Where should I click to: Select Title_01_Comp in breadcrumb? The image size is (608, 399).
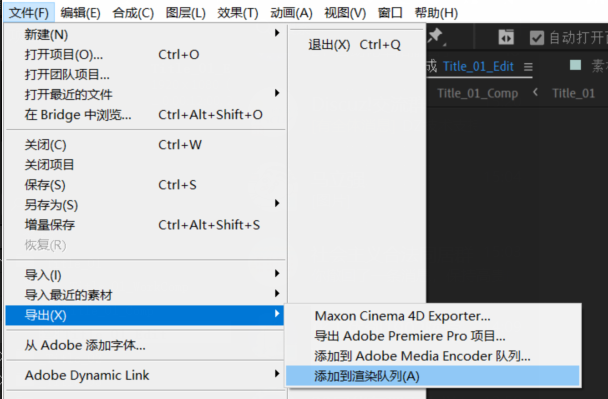click(x=477, y=93)
